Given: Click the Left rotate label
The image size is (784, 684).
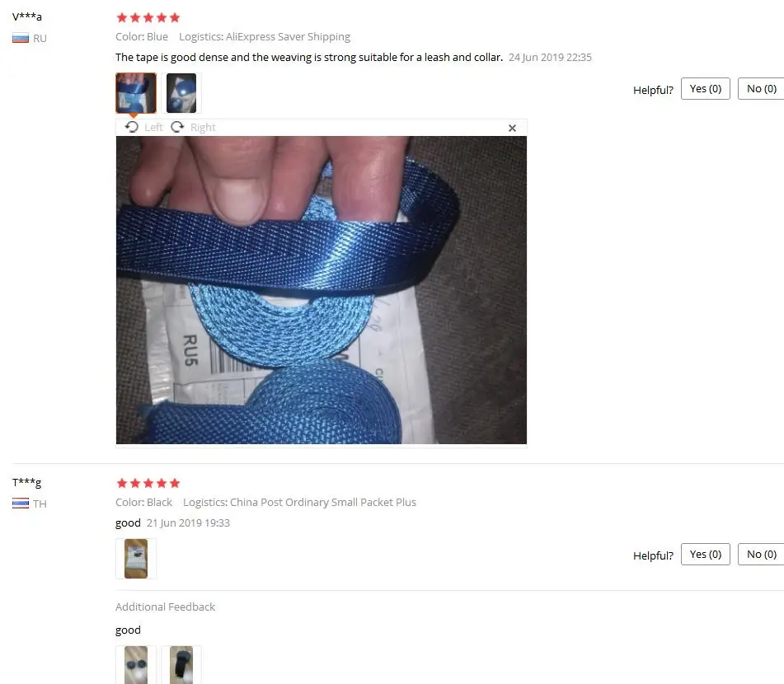Looking at the screenshot, I should coord(153,128).
